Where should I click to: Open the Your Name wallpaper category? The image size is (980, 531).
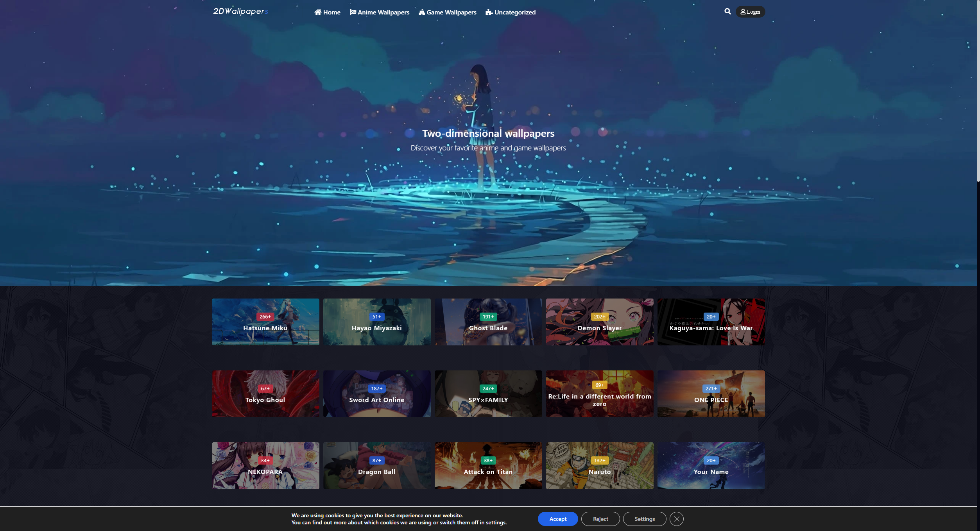[711, 466]
